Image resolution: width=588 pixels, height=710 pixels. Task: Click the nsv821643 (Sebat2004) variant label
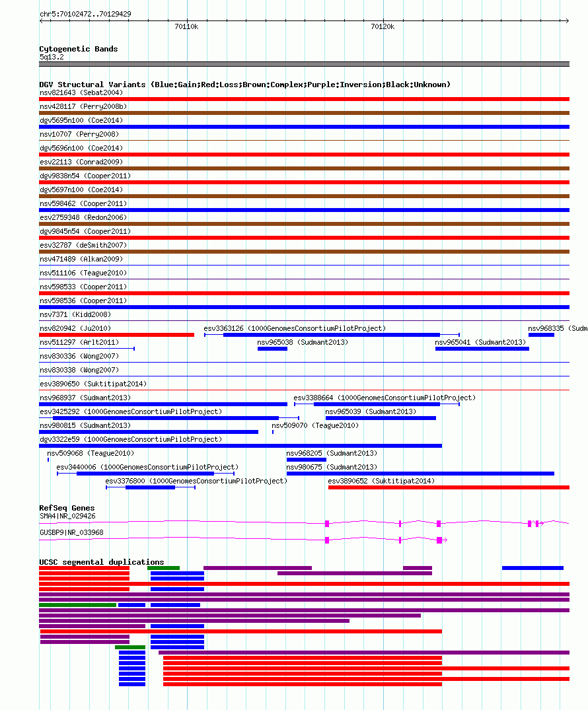[x=81, y=92]
